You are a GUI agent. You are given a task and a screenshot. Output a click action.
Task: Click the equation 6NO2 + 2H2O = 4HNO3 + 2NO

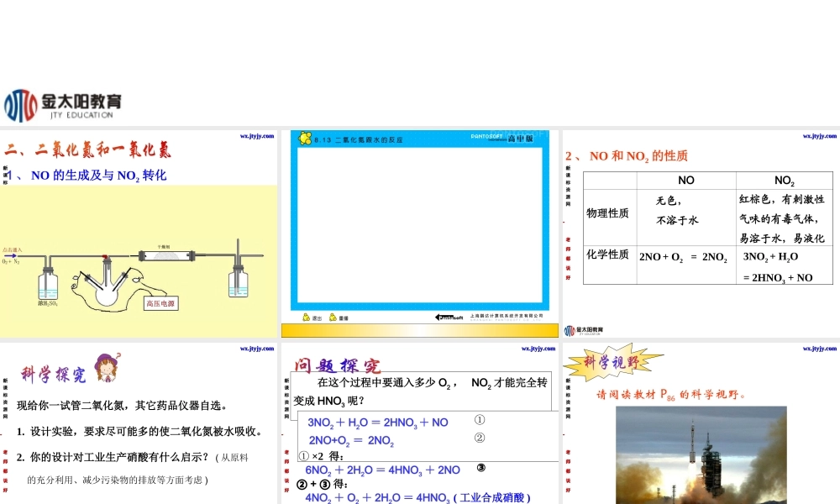pyautogui.click(x=382, y=470)
